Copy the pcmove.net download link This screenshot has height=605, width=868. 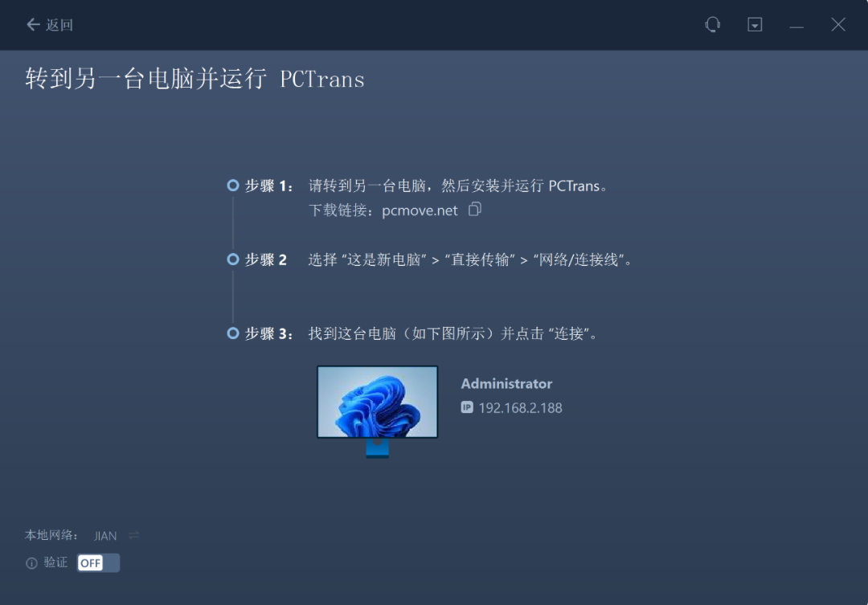pyautogui.click(x=475, y=209)
